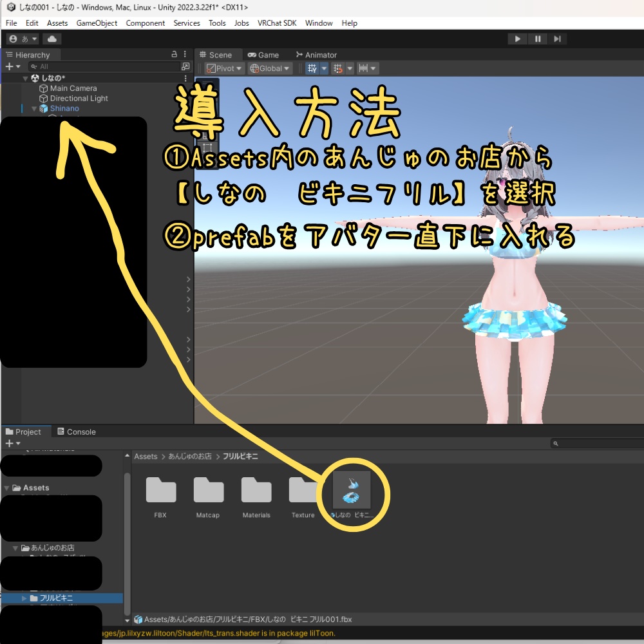Step one frame forward
The image size is (644, 644).
click(557, 39)
